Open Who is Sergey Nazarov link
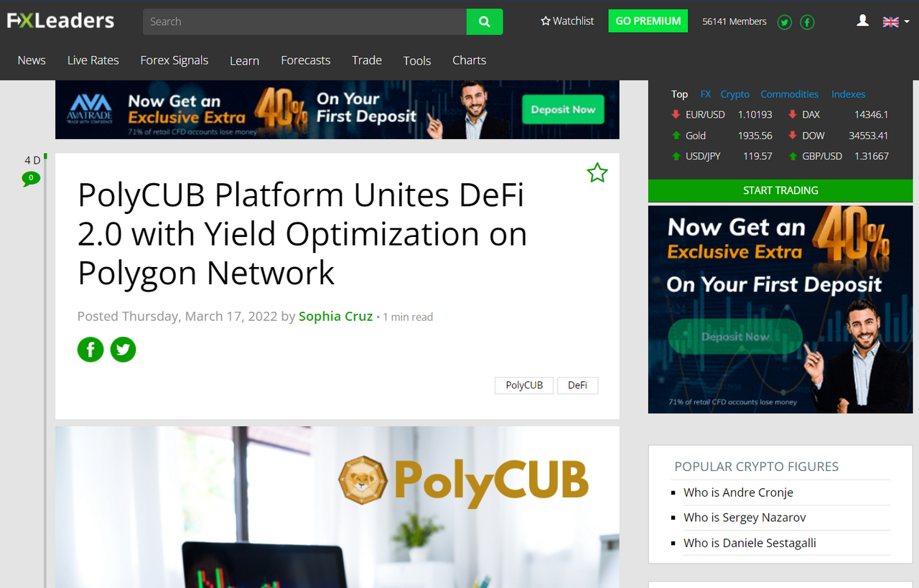919x588 pixels. click(745, 518)
